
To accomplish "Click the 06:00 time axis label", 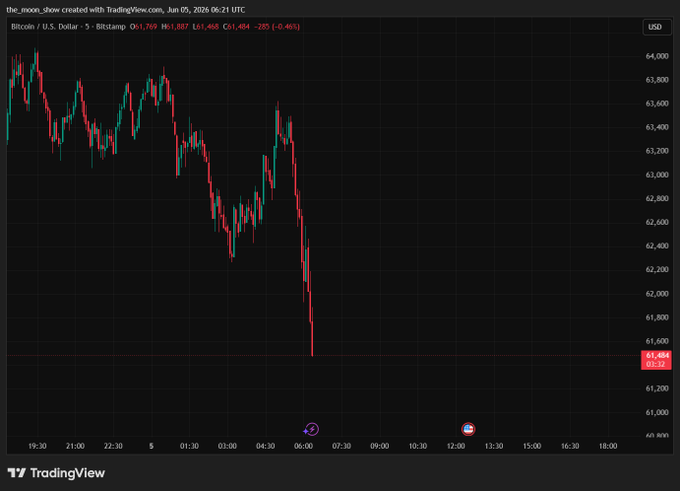I will point(303,446).
